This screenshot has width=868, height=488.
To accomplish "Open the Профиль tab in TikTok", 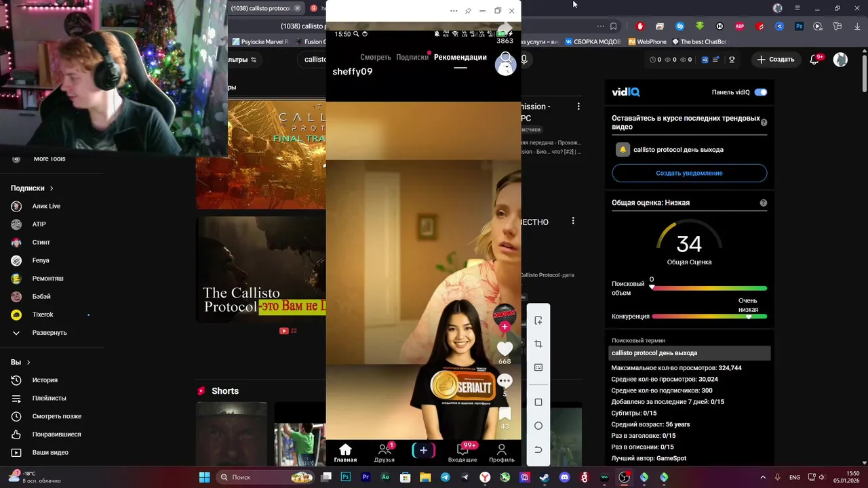I will 502,453.
